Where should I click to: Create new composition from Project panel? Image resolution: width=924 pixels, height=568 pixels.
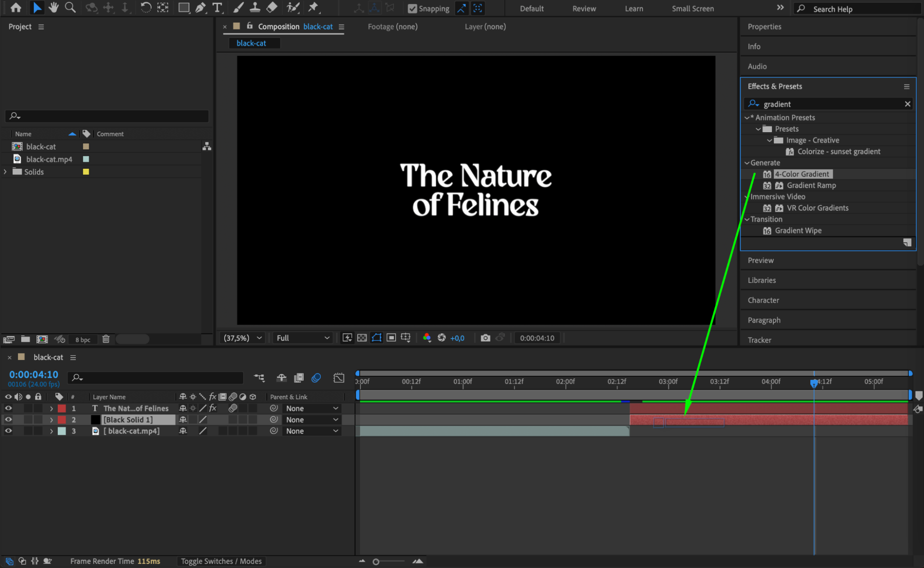[42, 339]
